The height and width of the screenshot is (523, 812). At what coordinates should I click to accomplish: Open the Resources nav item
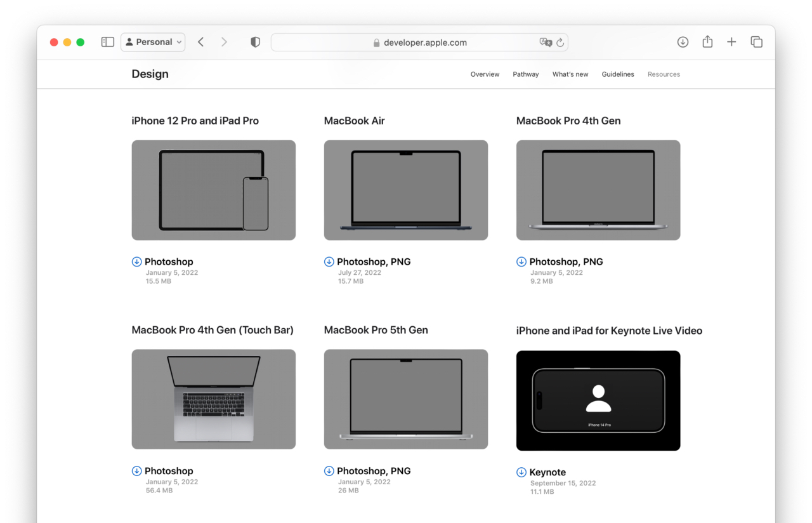pyautogui.click(x=664, y=74)
